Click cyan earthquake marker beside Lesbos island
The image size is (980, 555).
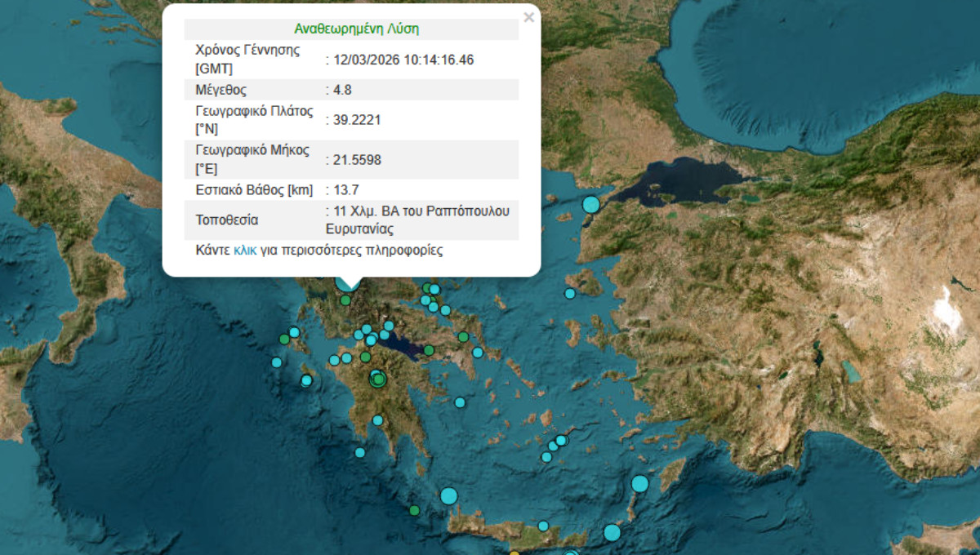569,294
